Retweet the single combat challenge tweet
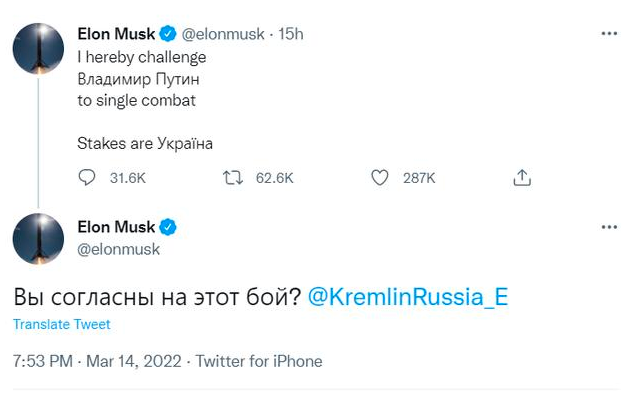632x393 pixels. tap(233, 177)
